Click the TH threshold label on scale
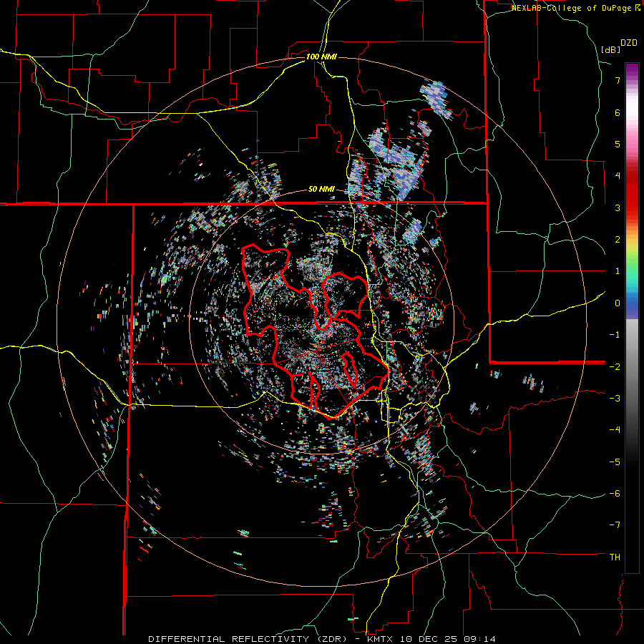 click(615, 557)
